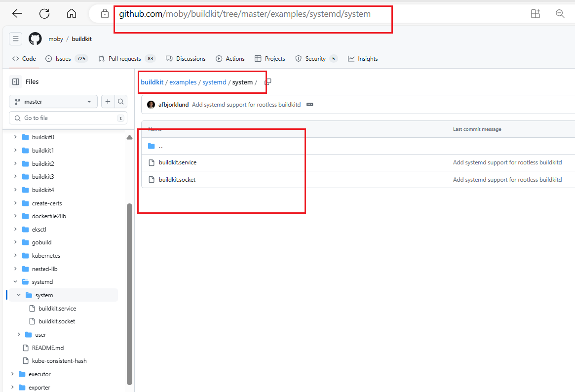Add a new file with the plus button
The image size is (575, 392).
click(x=108, y=102)
